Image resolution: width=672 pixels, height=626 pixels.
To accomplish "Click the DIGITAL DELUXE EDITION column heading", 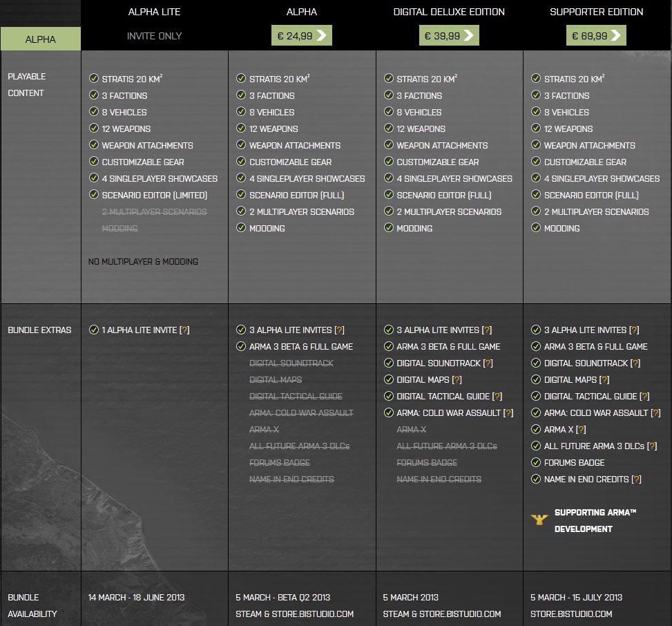I will (x=449, y=12).
